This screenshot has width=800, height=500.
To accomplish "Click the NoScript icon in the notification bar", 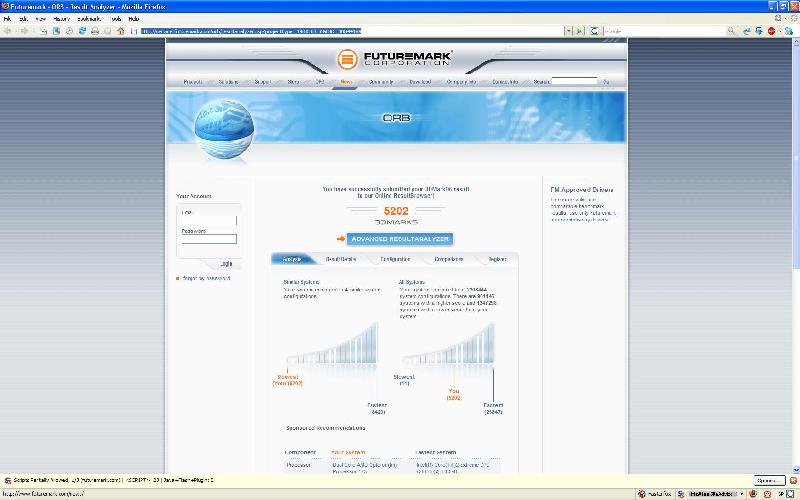I will click(7, 480).
